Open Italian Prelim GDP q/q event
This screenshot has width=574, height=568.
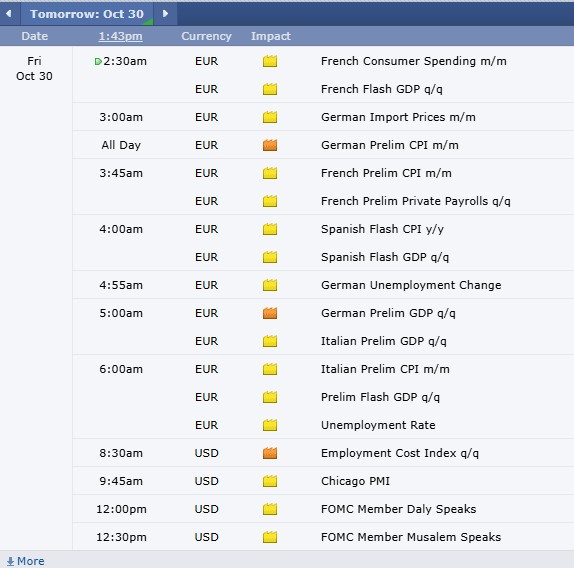[384, 341]
